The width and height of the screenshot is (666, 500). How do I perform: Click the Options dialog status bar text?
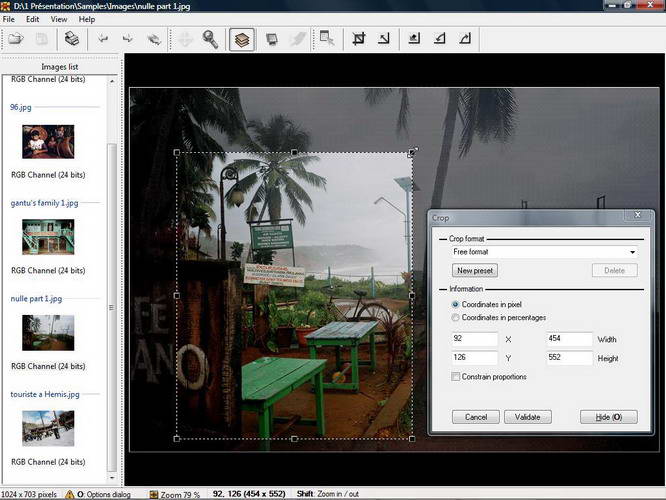[x=104, y=494]
